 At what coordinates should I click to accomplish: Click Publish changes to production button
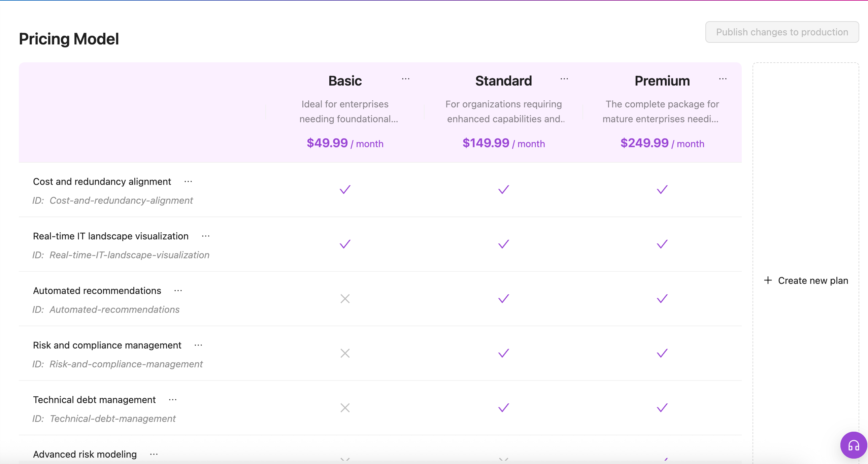pos(782,32)
